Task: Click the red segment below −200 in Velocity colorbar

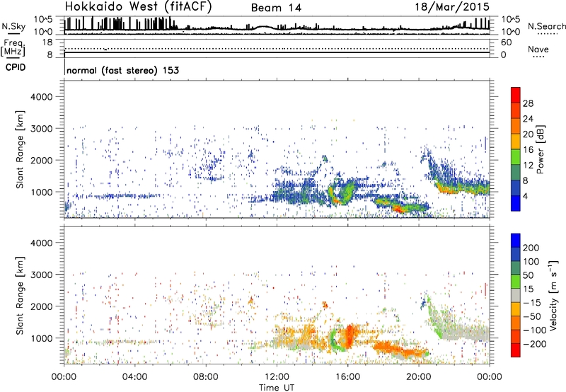Action: pyautogui.click(x=516, y=350)
